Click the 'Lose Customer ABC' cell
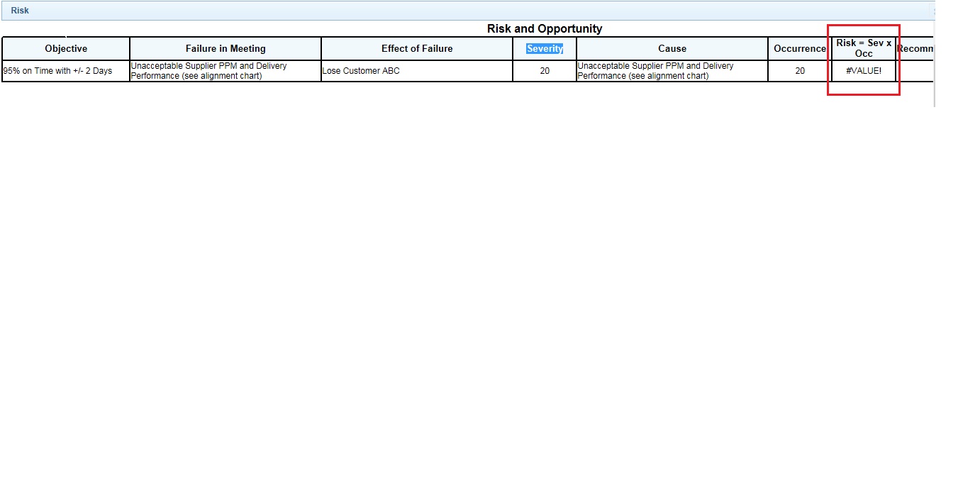The width and height of the screenshot is (980, 498). [x=417, y=71]
